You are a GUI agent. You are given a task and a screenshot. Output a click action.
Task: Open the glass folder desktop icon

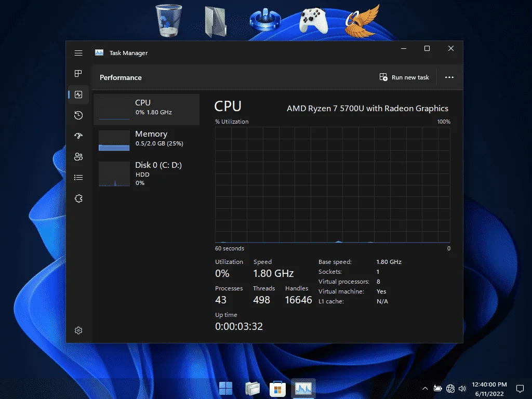point(216,22)
